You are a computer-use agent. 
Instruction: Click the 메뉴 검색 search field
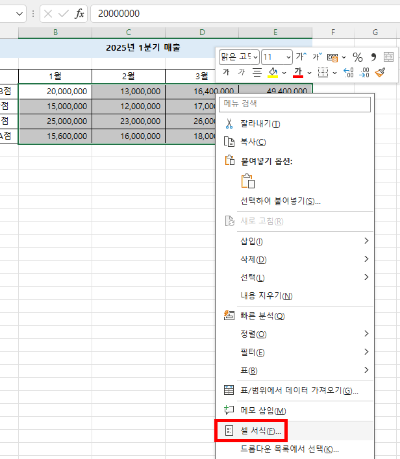pyautogui.click(x=295, y=104)
